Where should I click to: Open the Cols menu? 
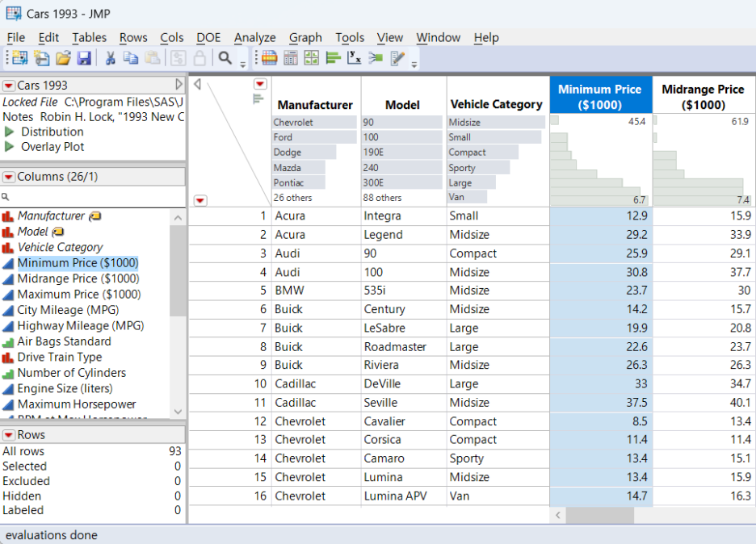tap(172, 38)
